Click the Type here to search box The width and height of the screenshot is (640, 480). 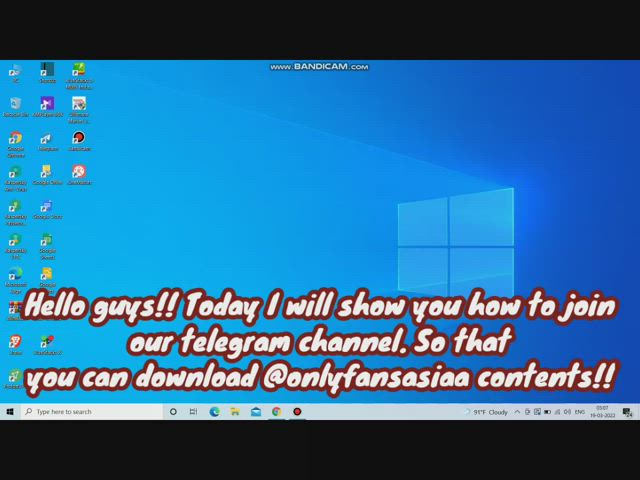pyautogui.click(x=91, y=412)
